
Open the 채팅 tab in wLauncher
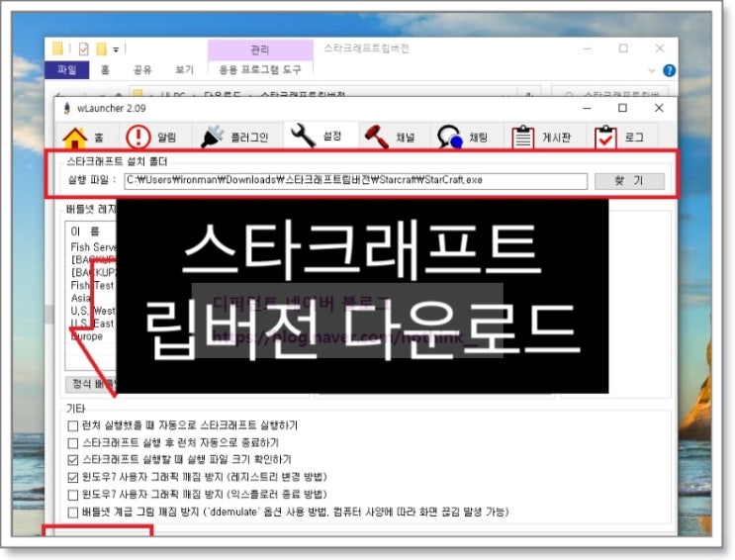click(x=467, y=137)
